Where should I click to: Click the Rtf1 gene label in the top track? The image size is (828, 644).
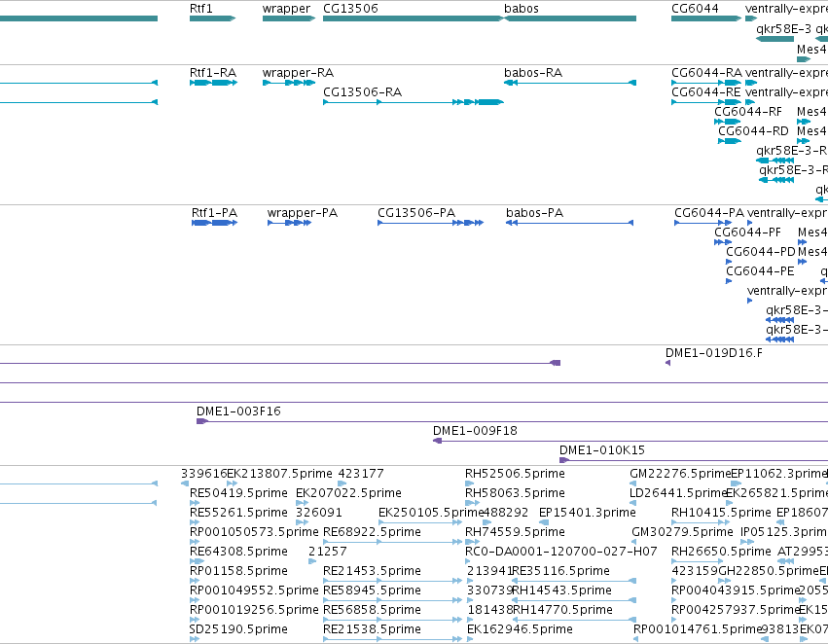(201, 9)
